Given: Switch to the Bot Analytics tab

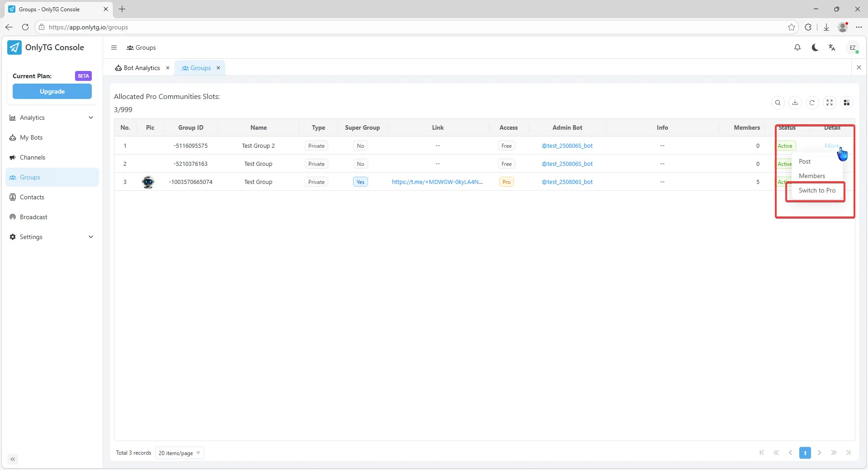Looking at the screenshot, I should coord(142,68).
